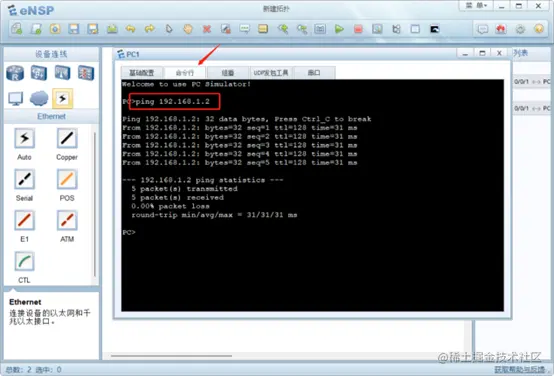
Task: Choose the ATM cable type
Action: coord(67,220)
